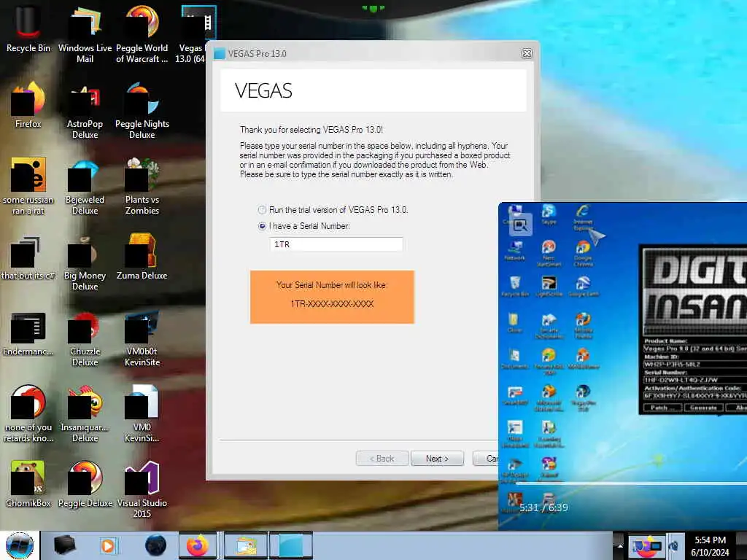Image resolution: width=747 pixels, height=560 pixels.
Task: Open the Recycle Bin desktop icon
Action: coord(28,28)
